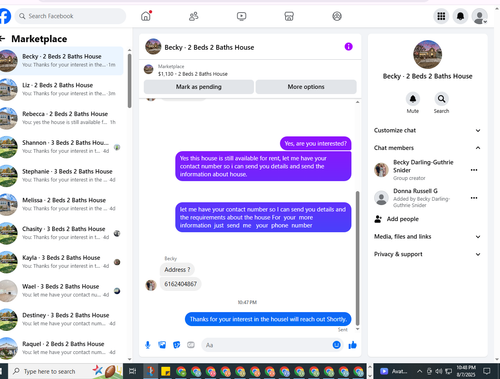Click the Address ? message bubble
Screen dimensions: 500x379
point(177,269)
